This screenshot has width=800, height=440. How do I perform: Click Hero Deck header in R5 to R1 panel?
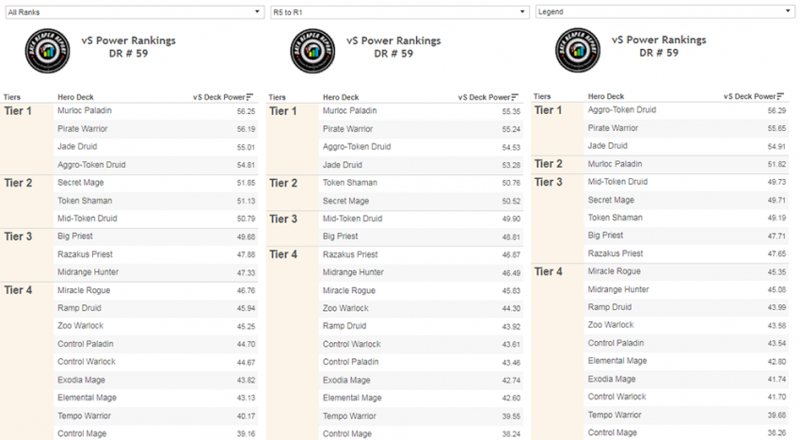point(341,97)
